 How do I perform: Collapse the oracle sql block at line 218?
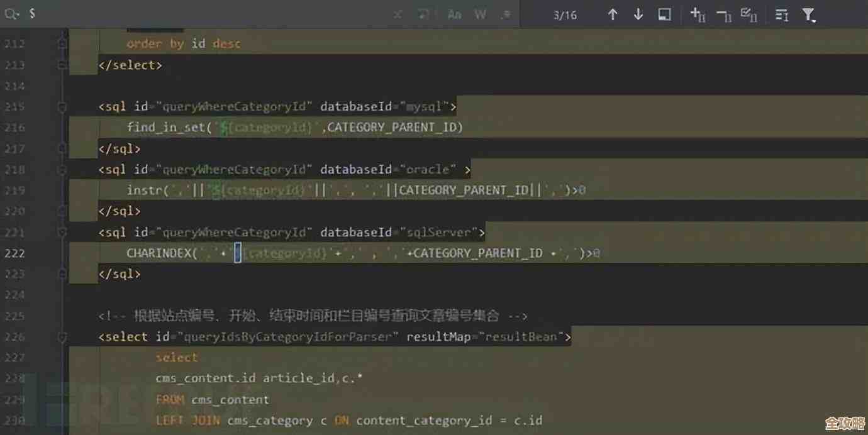(61, 169)
